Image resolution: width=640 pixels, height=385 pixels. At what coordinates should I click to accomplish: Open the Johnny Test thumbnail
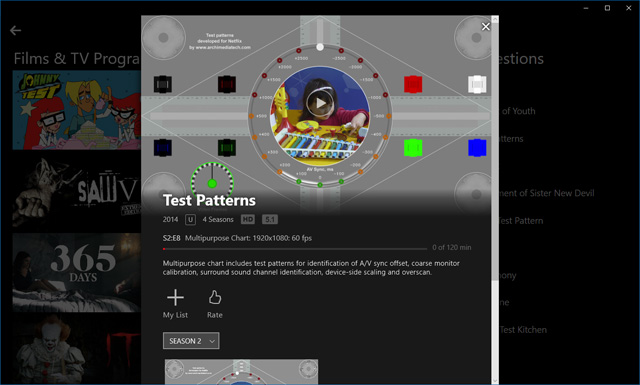[x=77, y=110]
